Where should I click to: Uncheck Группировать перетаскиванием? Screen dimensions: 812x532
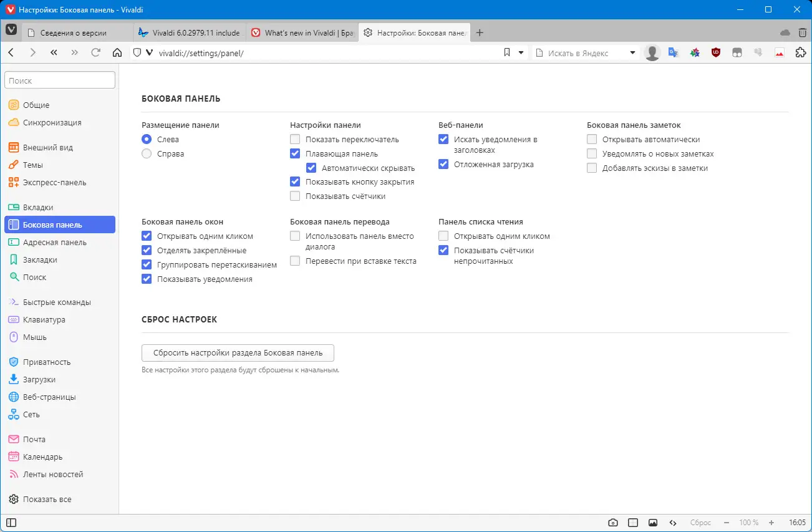147,264
